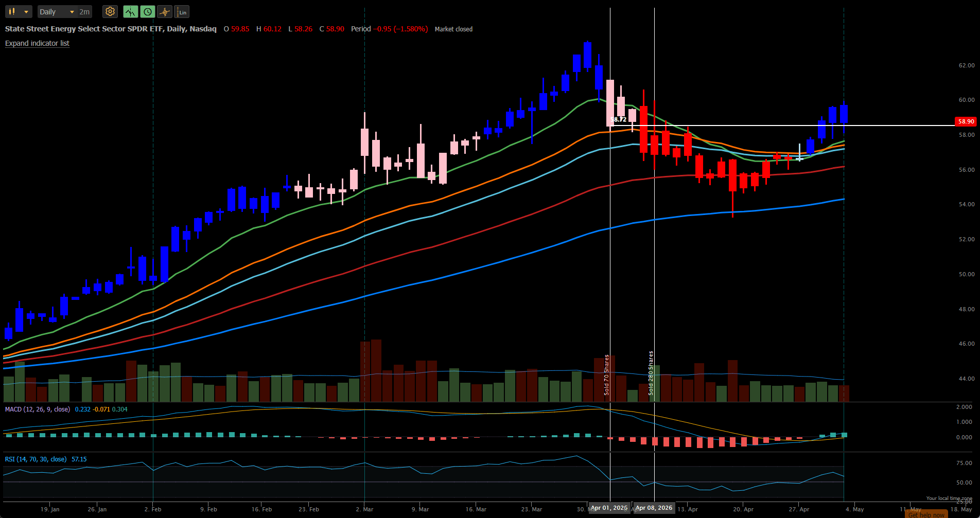Viewport: 980px width, 518px height.
Task: Click the 58.72 price label on chart
Action: pyautogui.click(x=618, y=119)
